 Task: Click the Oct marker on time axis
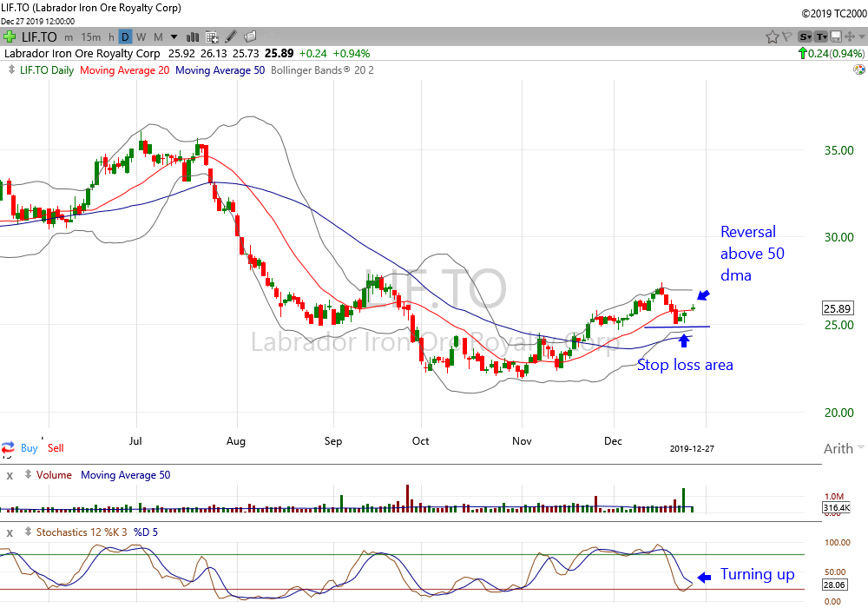[420, 440]
